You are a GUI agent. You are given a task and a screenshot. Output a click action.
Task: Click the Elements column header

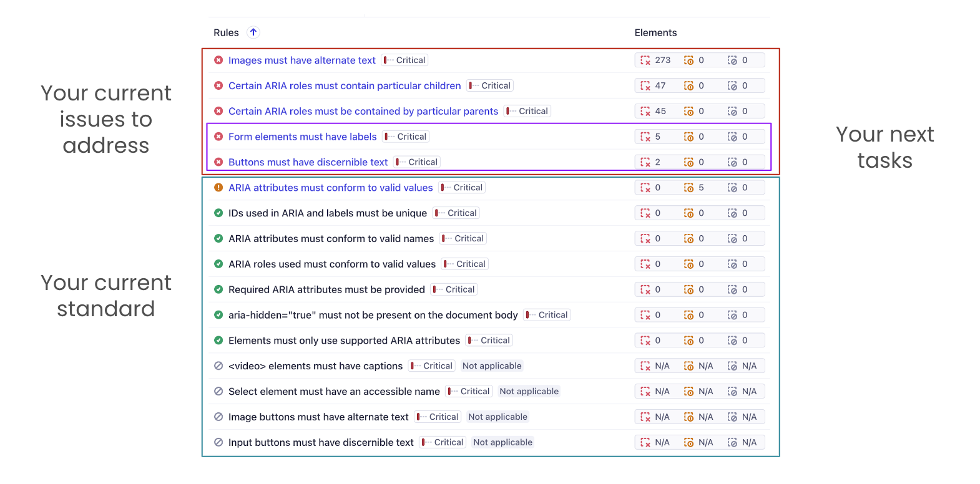pyautogui.click(x=655, y=33)
